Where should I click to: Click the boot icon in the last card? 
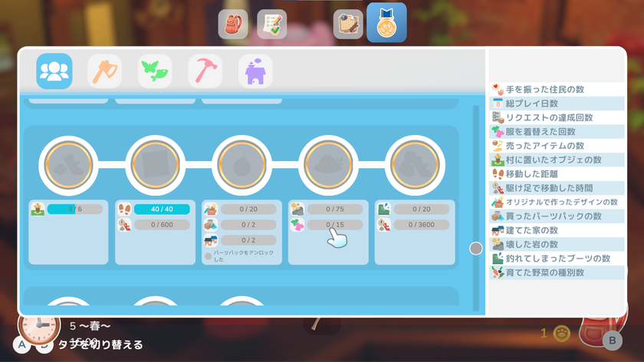click(x=384, y=209)
